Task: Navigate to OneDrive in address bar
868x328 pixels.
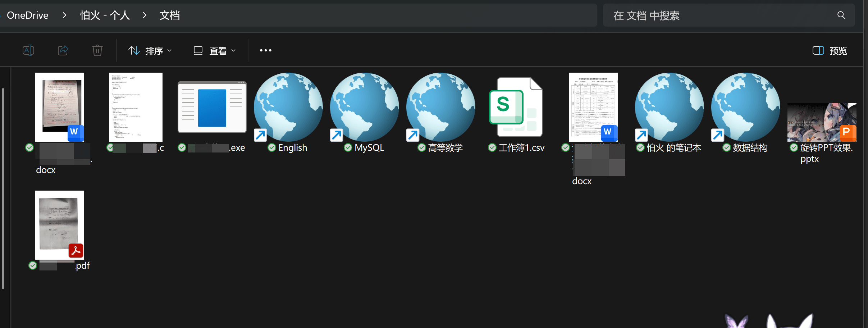Action: point(27,15)
